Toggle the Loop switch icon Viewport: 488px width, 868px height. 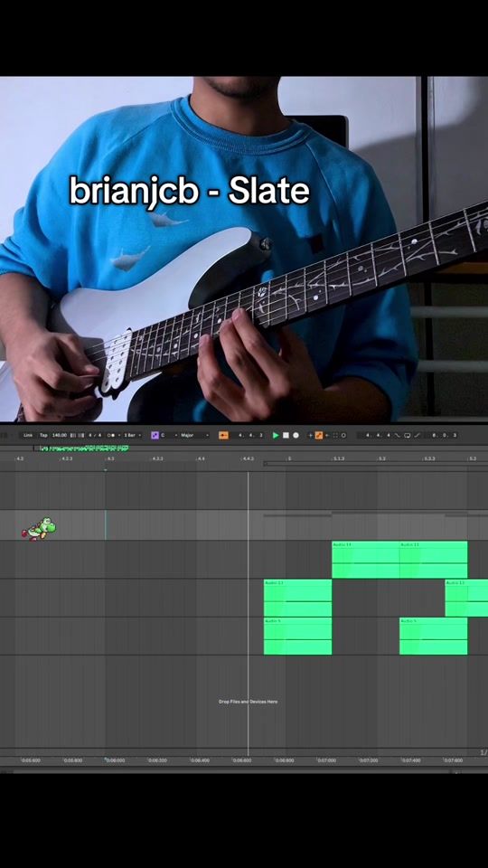[x=408, y=435]
